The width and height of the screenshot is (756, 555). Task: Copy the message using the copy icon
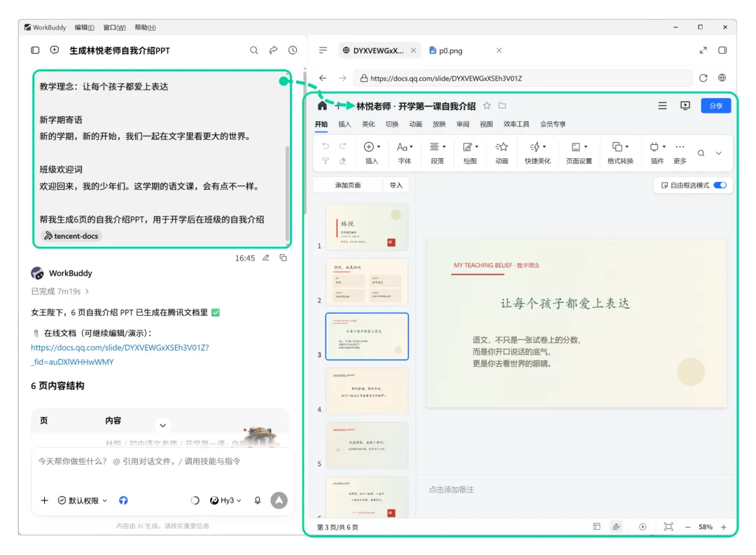(x=283, y=258)
